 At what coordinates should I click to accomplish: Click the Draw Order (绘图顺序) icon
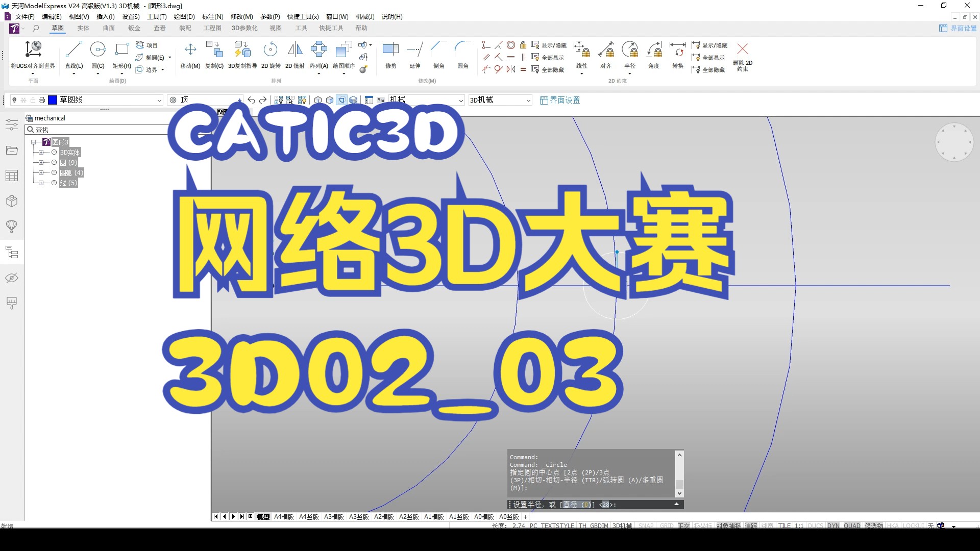click(x=344, y=49)
